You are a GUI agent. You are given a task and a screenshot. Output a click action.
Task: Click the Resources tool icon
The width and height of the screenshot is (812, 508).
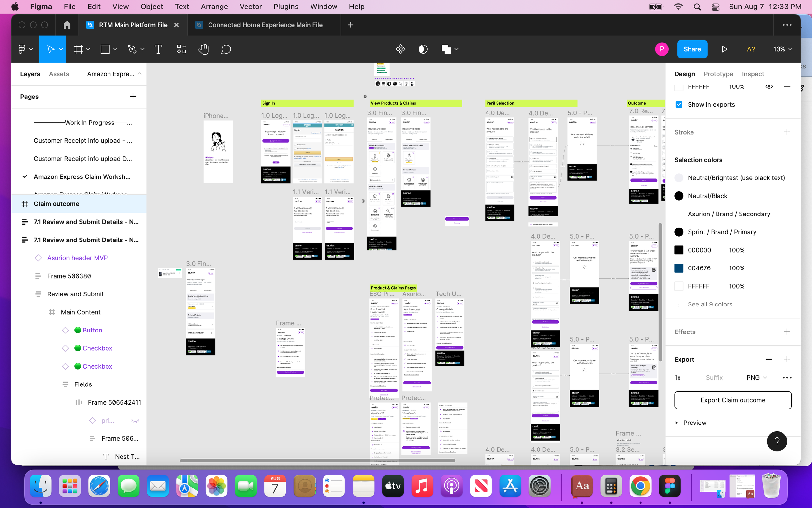181,49
